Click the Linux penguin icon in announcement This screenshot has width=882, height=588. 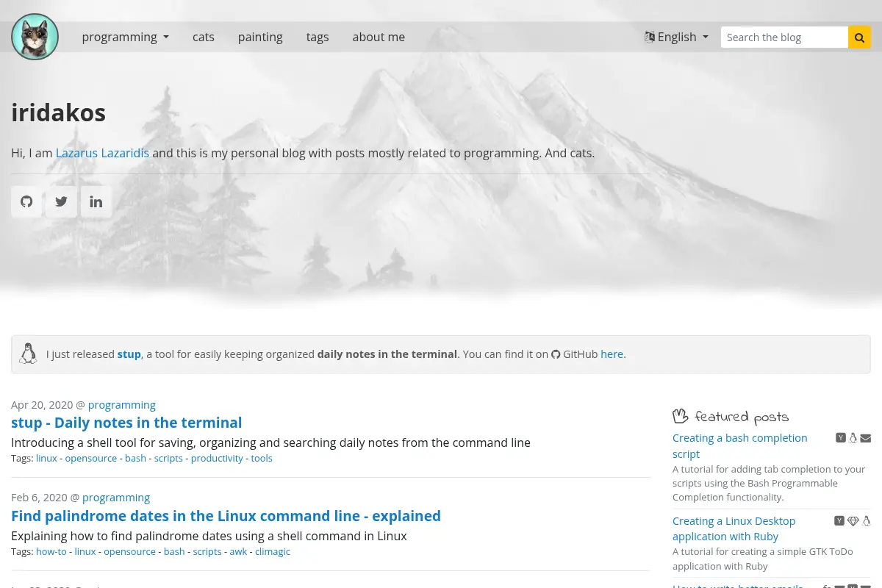click(28, 354)
